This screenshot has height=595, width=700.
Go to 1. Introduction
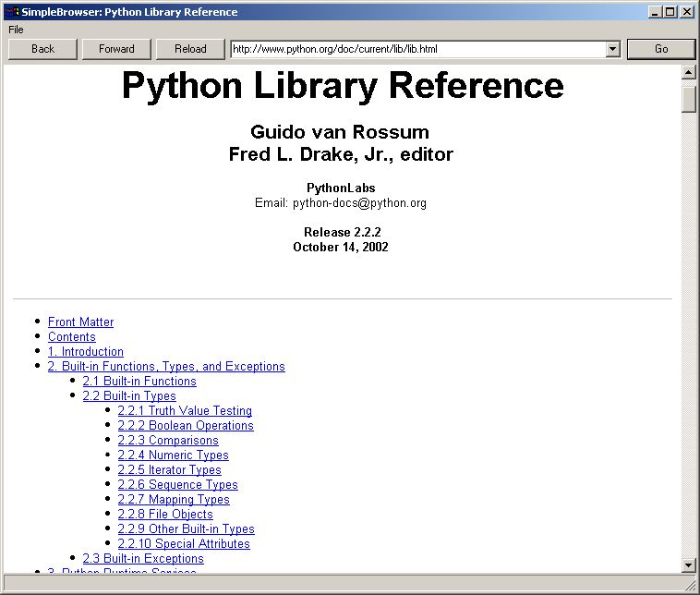click(x=86, y=351)
